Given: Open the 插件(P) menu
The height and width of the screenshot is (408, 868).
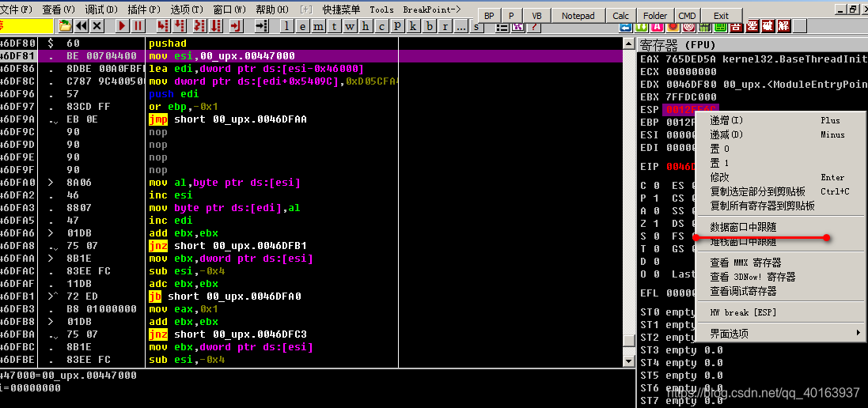Looking at the screenshot, I should coord(144,9).
